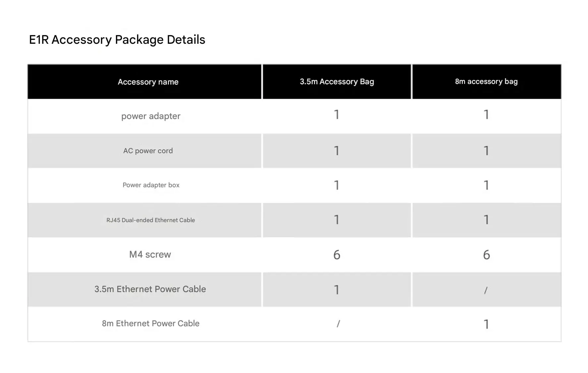Select slash for 8m cable in 3.5m bag
This screenshot has width=588, height=373.
coord(338,324)
